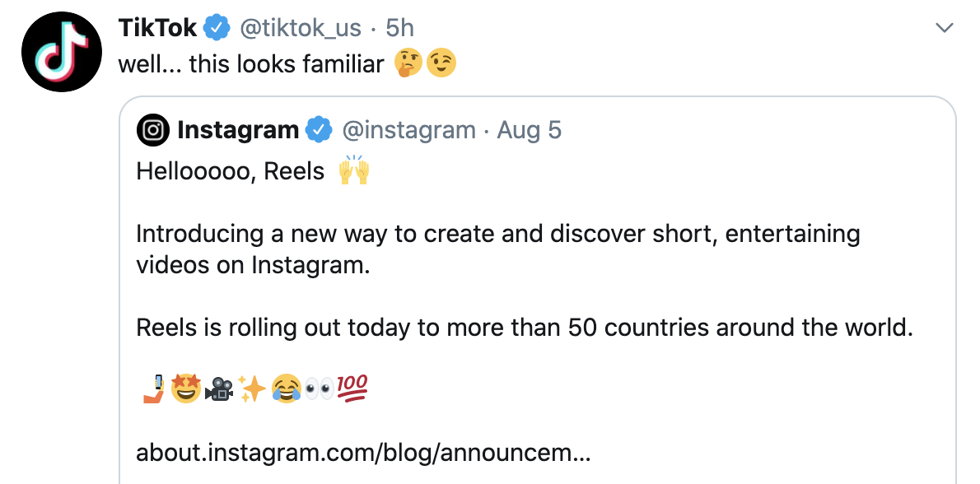980x484 pixels.
Task: Click the movie camera emoji
Action: (219, 389)
